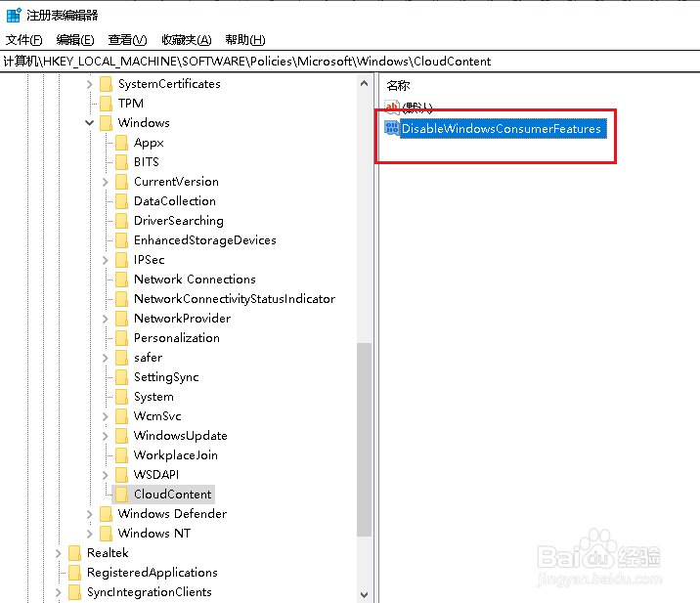The width and height of the screenshot is (700, 603).
Task: Click the CurrentVersion folder icon
Action: [x=121, y=182]
